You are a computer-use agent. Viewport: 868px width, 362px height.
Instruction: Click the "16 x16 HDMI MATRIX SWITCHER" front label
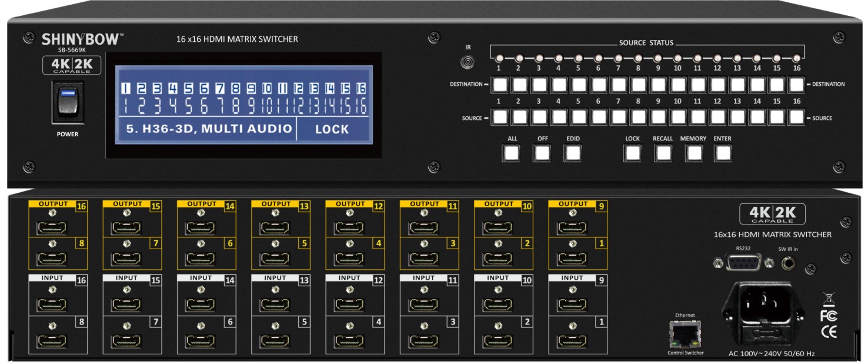click(237, 39)
